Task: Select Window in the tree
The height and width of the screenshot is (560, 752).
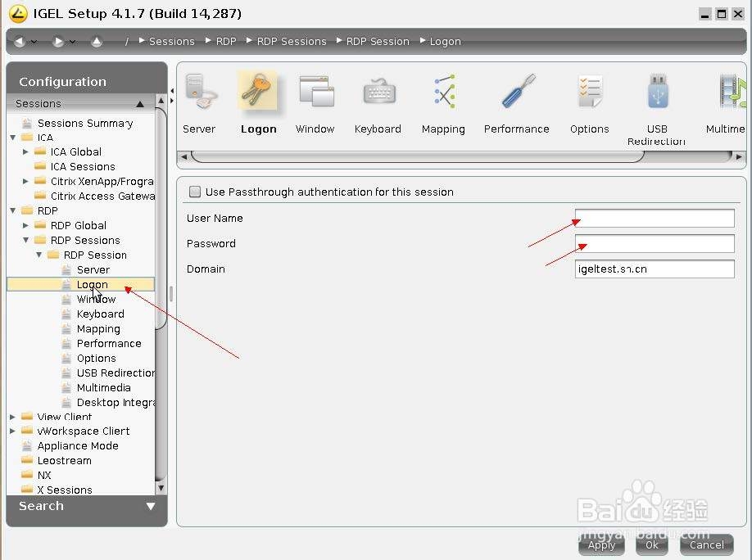Action: [96, 299]
